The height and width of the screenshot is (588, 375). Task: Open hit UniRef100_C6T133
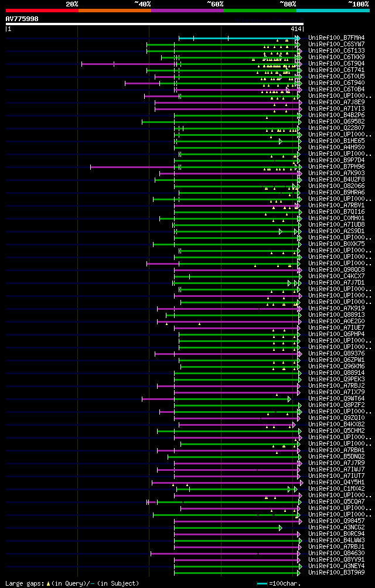pos(336,50)
